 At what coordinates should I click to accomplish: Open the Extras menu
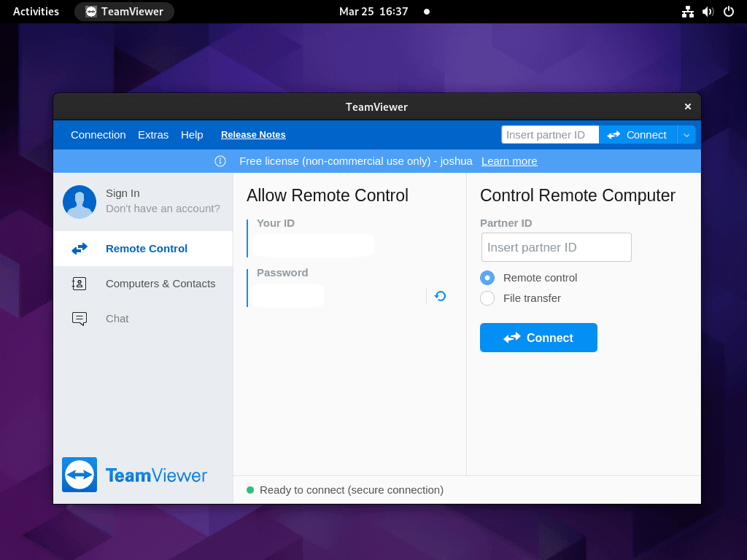pos(152,135)
